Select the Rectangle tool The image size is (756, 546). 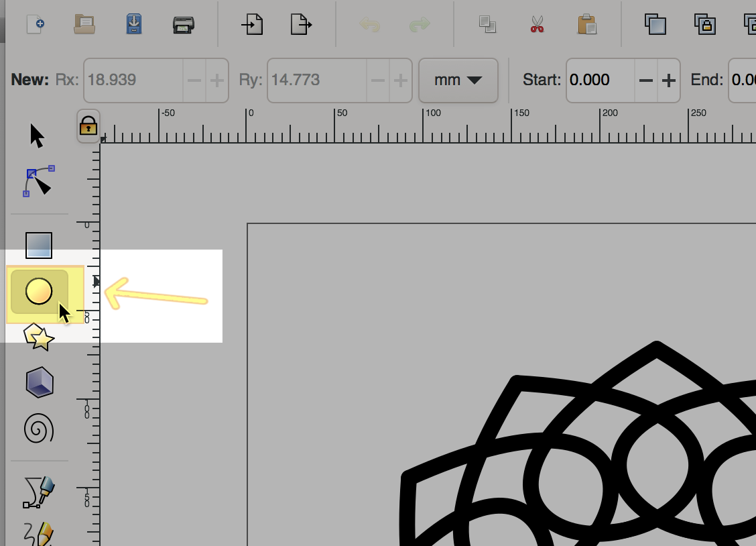(x=39, y=245)
